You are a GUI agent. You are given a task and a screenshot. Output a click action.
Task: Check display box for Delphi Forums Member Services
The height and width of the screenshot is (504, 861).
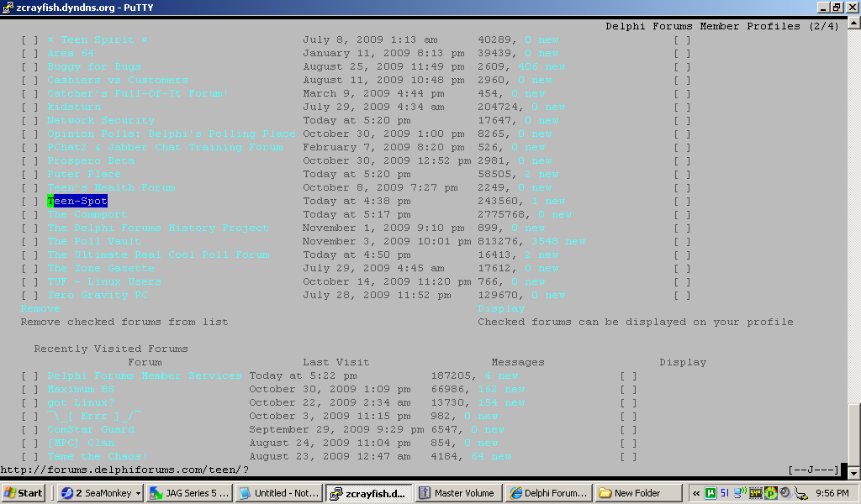(x=628, y=376)
